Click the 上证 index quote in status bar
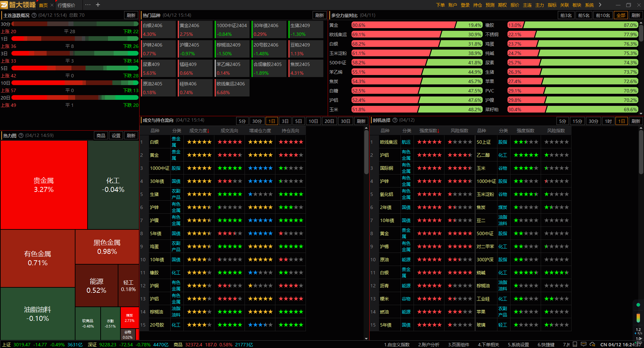This screenshot has width=644, height=348. pos(43,345)
